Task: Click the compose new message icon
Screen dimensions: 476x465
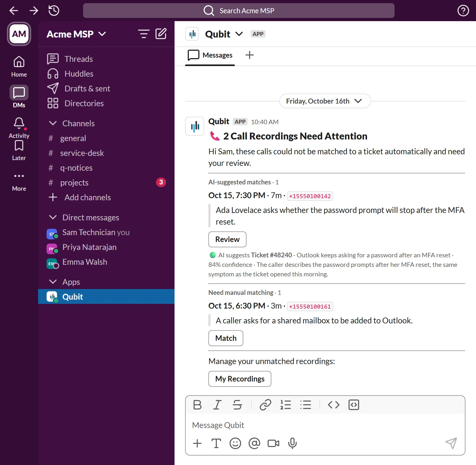Action: (x=161, y=34)
